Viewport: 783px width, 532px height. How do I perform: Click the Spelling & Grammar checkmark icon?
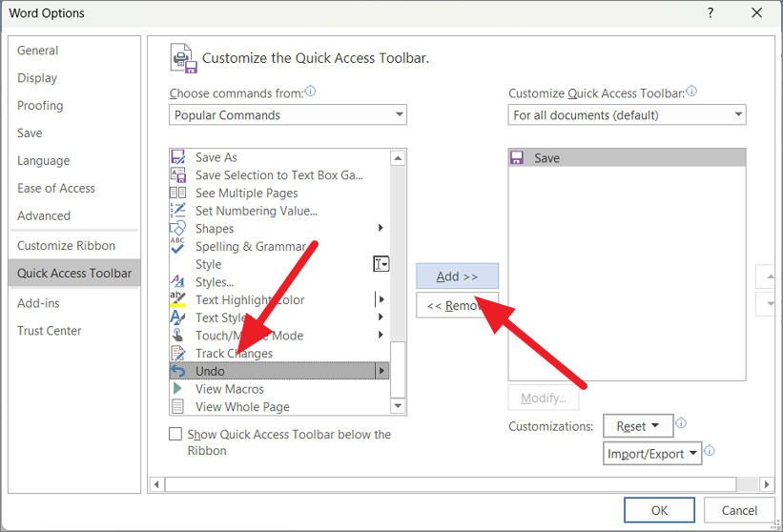[x=177, y=246]
